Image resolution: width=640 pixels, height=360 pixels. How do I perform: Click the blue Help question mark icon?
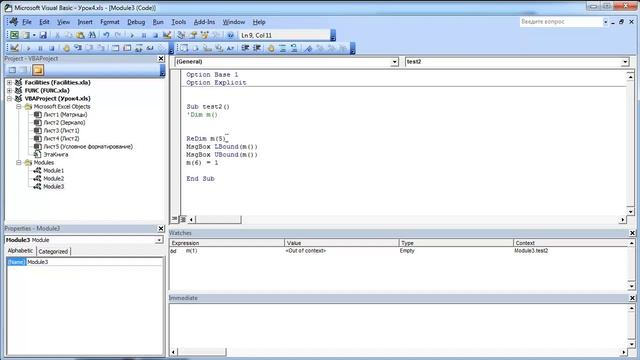[230, 35]
